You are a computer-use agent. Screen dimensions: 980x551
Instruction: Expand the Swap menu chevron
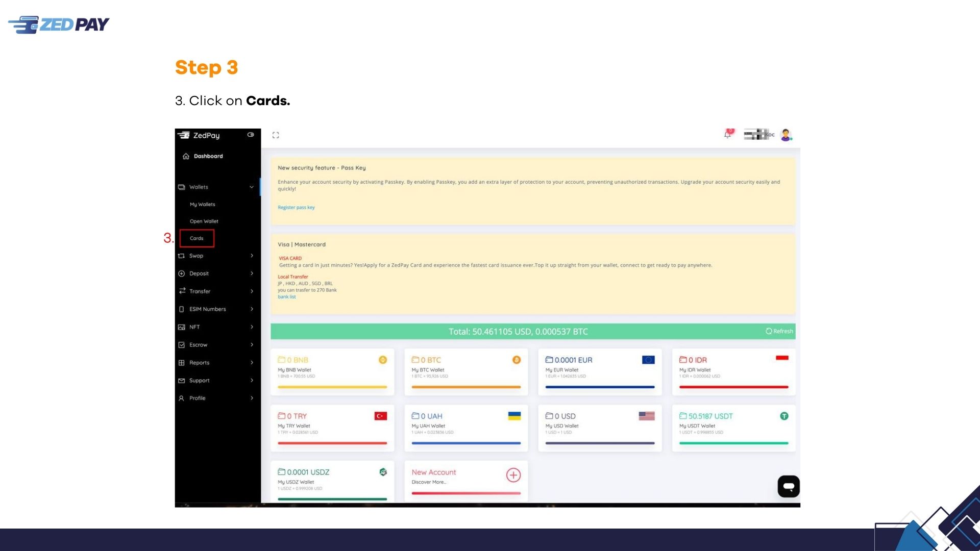click(252, 256)
